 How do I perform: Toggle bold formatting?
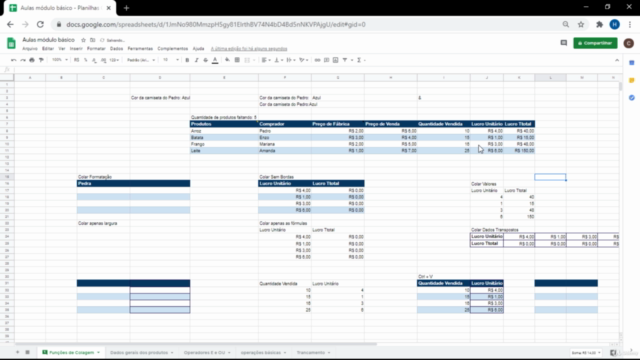point(187,60)
